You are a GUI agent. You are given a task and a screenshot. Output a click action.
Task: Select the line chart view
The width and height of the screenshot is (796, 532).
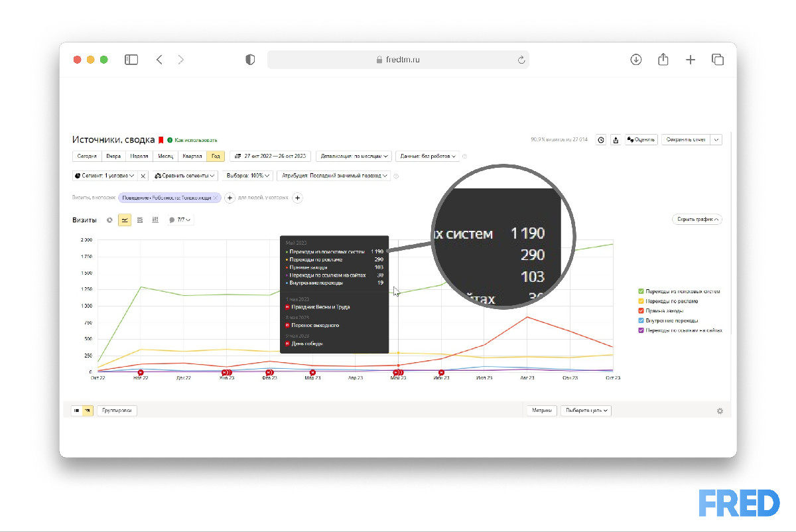(125, 220)
